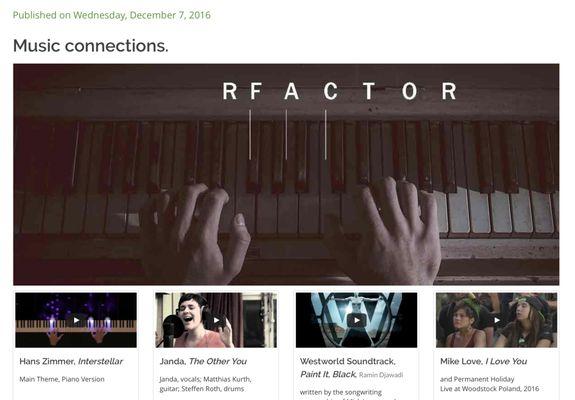Click the Main Theme, Piano Version description
Screen dimensions: 575x400
tap(62, 379)
